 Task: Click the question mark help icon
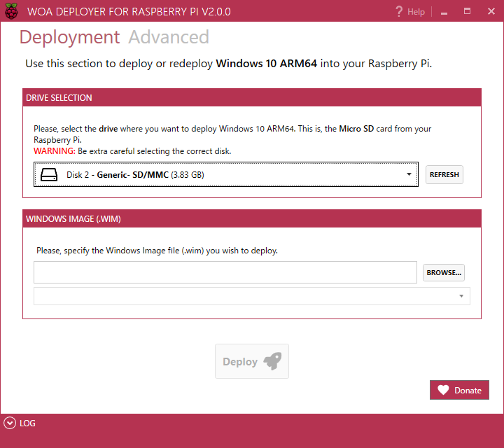pyautogui.click(x=399, y=12)
